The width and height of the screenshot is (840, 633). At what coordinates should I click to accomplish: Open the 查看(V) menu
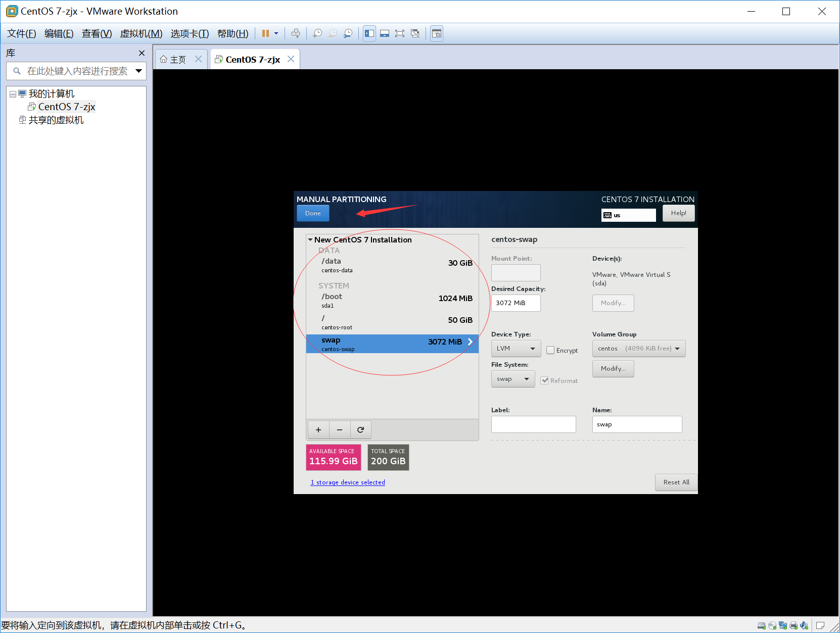pos(97,33)
